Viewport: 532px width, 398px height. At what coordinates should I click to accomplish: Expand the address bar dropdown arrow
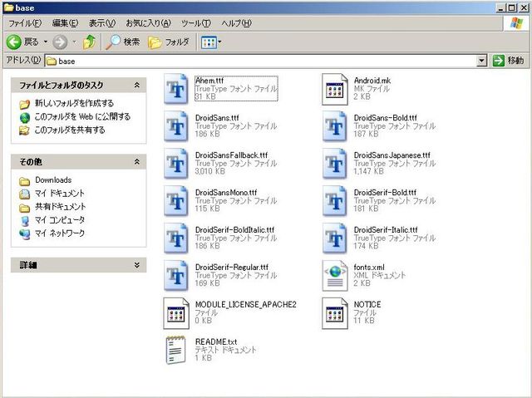click(x=482, y=61)
